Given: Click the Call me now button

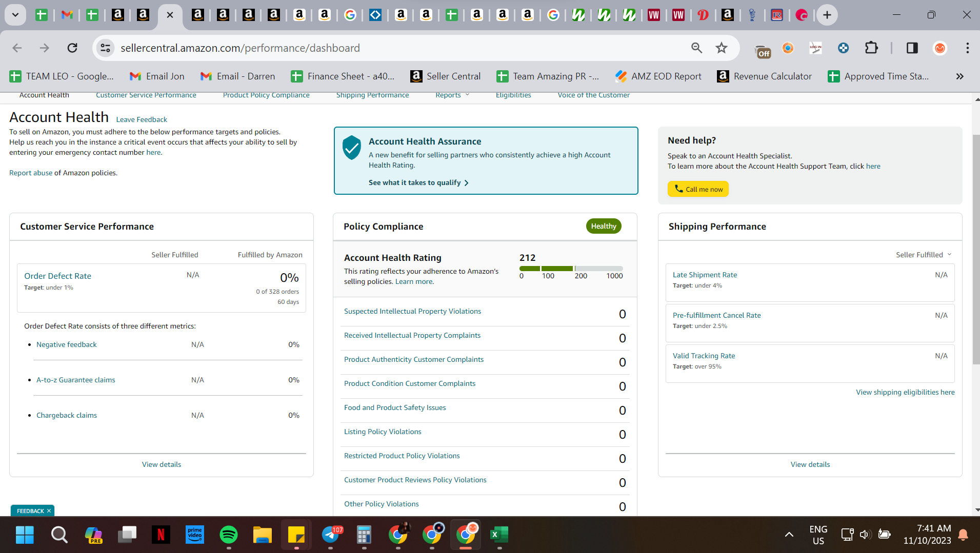Looking at the screenshot, I should pyautogui.click(x=698, y=189).
